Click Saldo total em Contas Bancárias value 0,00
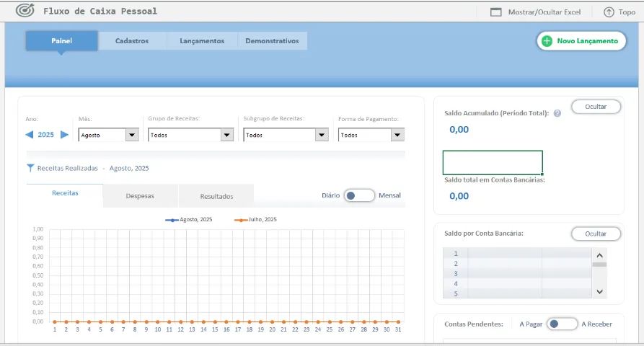Viewport: 644px width, 346px height. tap(459, 196)
